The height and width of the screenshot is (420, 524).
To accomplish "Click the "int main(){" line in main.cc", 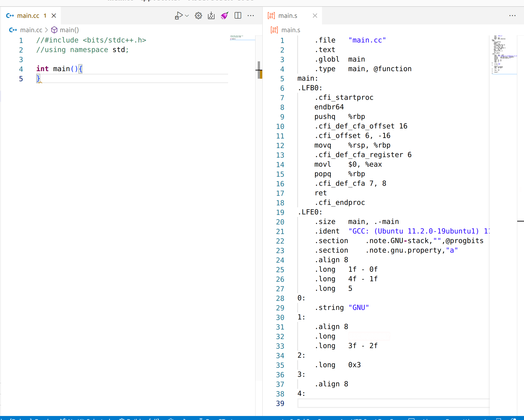I will coord(59,69).
